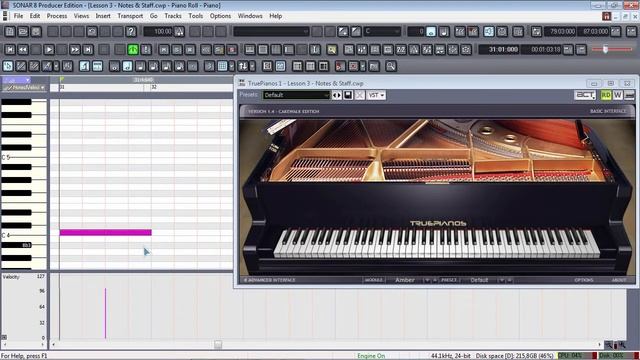Open the Erase tool options arrow
Screen dimensions: 640x360
56,66
